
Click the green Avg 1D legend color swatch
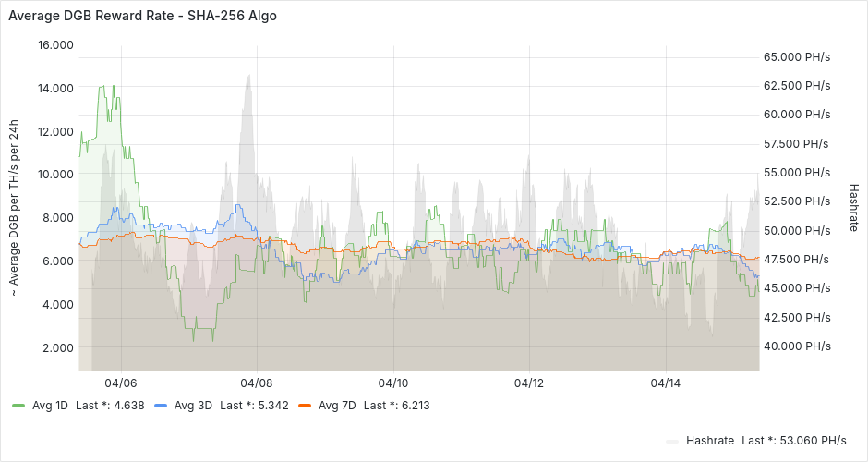tap(18, 406)
